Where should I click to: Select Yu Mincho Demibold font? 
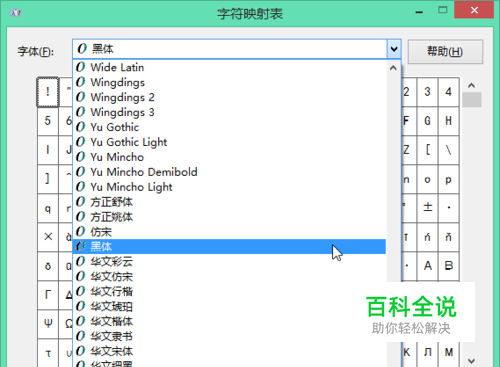(229, 172)
